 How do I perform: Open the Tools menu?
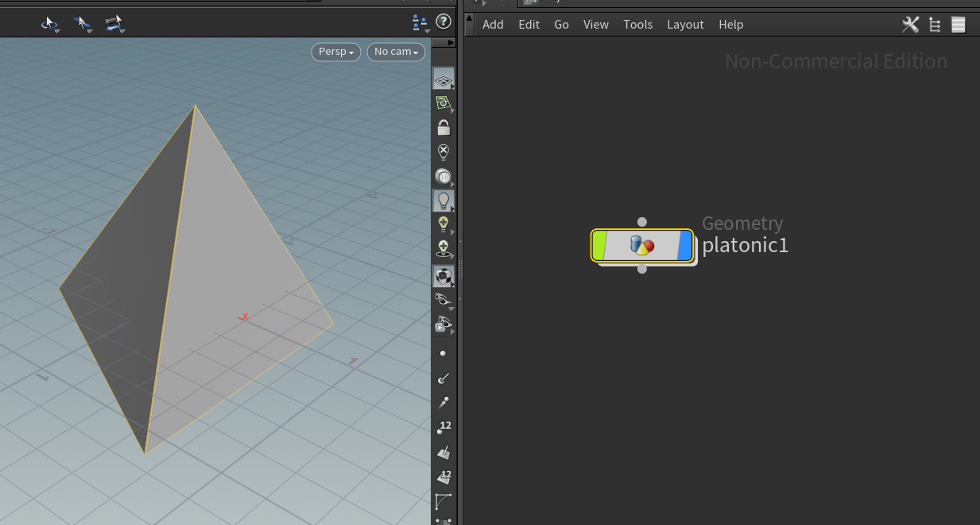tap(637, 25)
